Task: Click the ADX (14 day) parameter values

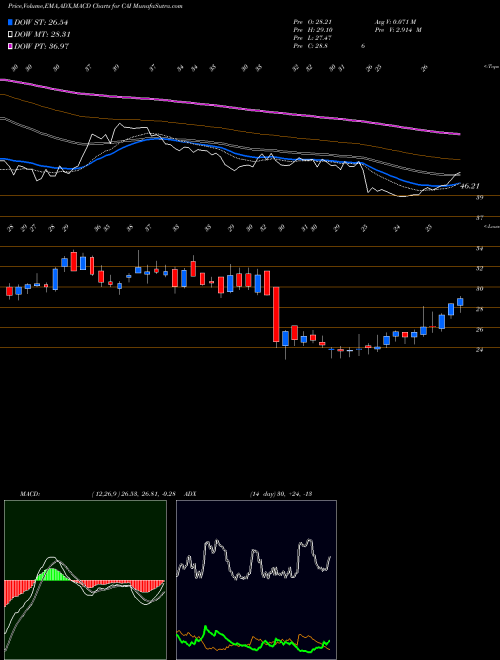Action: point(280,494)
